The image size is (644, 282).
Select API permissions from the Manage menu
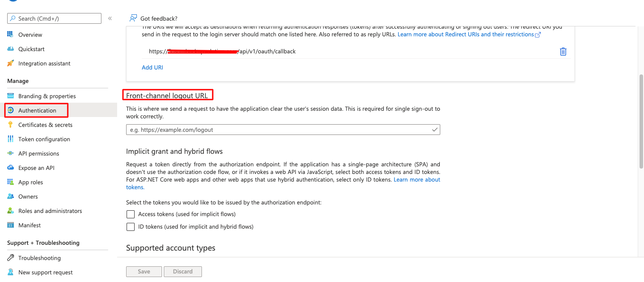click(x=39, y=154)
